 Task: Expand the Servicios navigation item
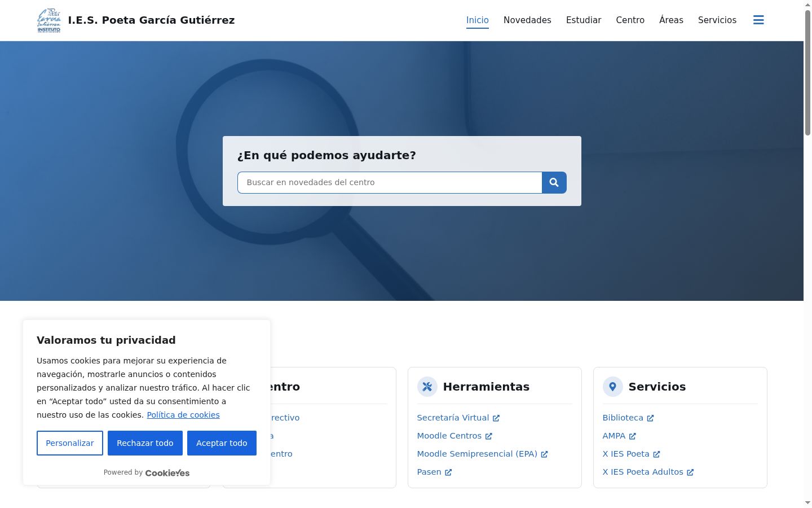pyautogui.click(x=717, y=20)
